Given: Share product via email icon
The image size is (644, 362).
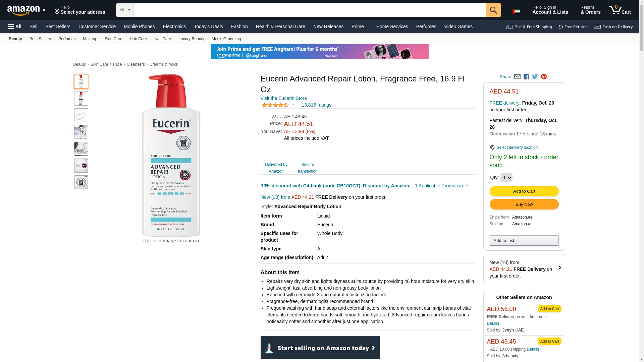Looking at the screenshot, I should 517,77.
